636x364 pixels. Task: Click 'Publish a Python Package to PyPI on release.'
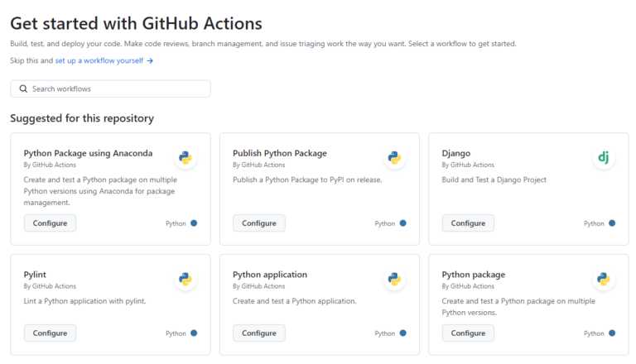pos(307,180)
